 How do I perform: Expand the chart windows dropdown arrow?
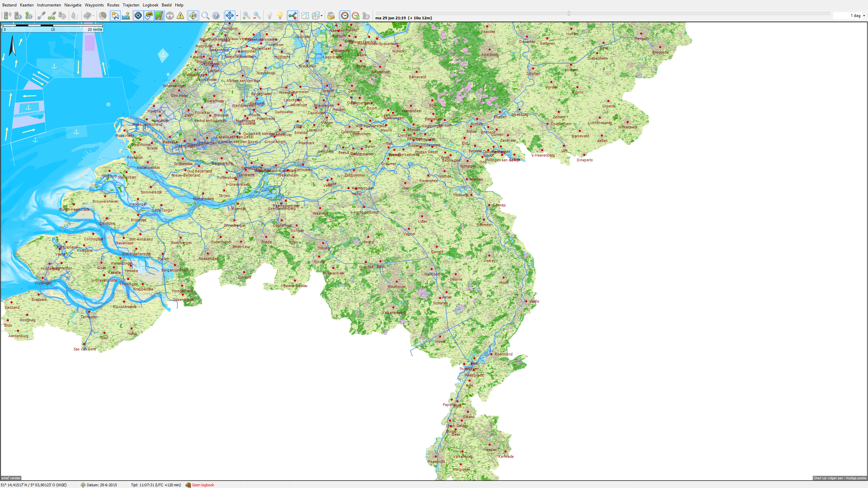point(321,16)
